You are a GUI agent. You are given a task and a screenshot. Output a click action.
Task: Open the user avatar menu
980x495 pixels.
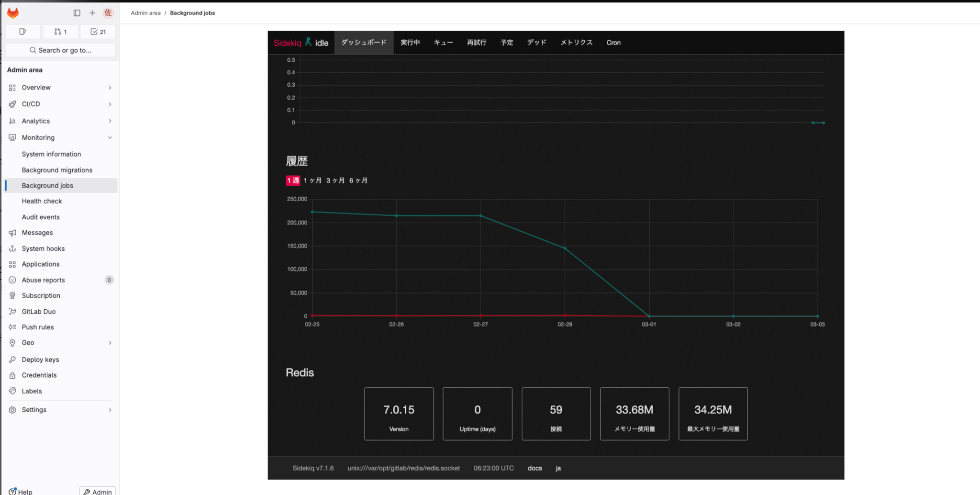(x=108, y=13)
